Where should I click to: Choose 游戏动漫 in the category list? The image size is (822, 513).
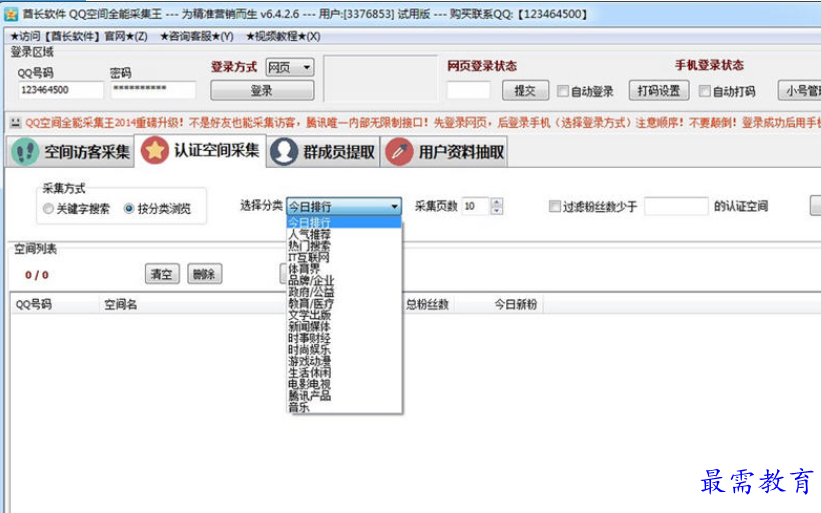tap(344, 361)
